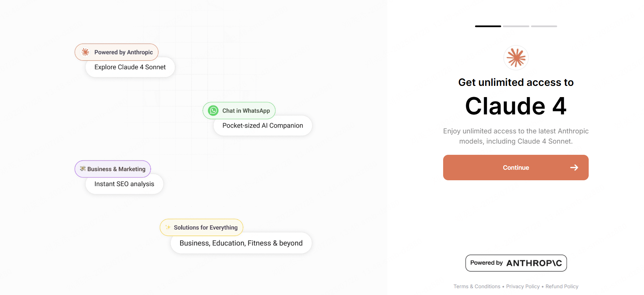
Task: Select the third progress step indicator
Action: [544, 26]
